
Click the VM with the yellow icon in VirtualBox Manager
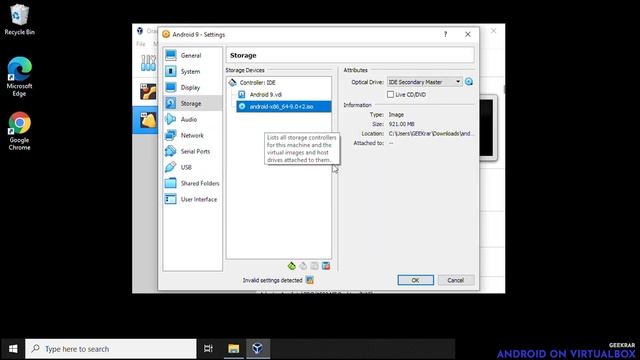(x=145, y=120)
